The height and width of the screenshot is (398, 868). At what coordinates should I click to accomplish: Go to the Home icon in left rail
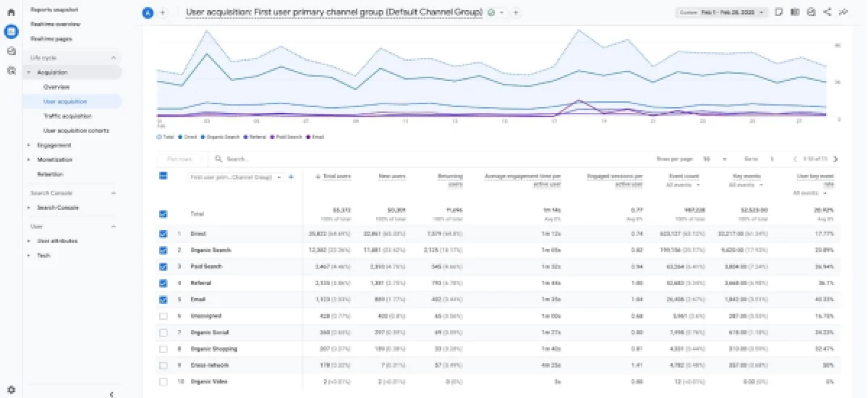[x=11, y=12]
